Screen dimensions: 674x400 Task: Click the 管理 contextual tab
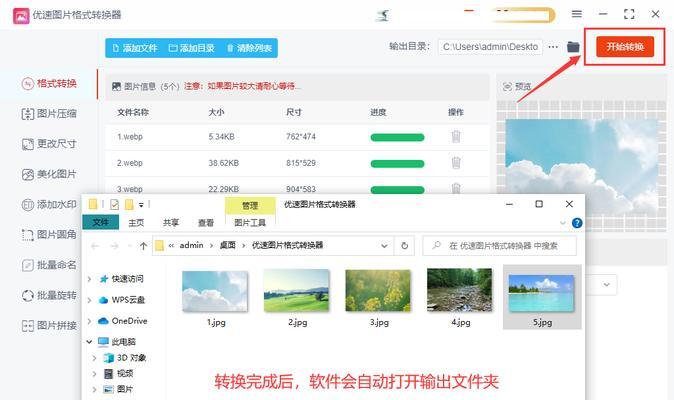pyautogui.click(x=250, y=206)
